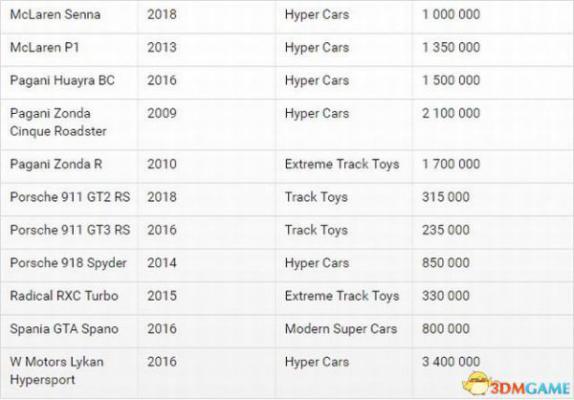Select Extreme Track Toys for Radical RXC
Image resolution: width=574 pixels, height=400 pixels.
(342, 296)
